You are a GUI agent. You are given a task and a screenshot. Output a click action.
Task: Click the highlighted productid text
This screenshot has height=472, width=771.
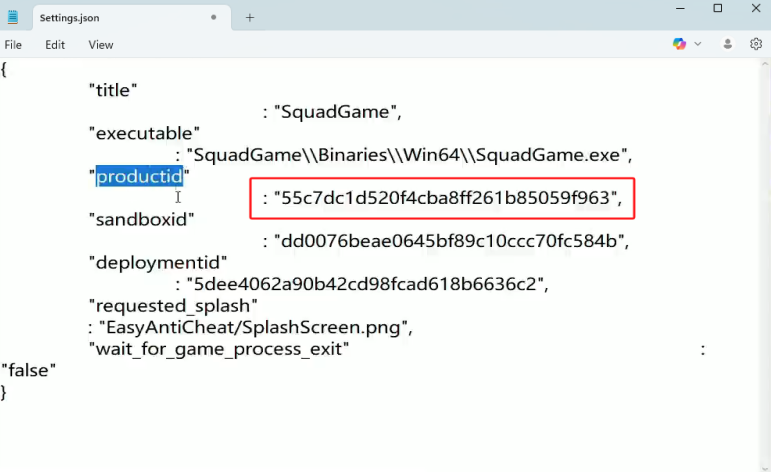point(139,177)
